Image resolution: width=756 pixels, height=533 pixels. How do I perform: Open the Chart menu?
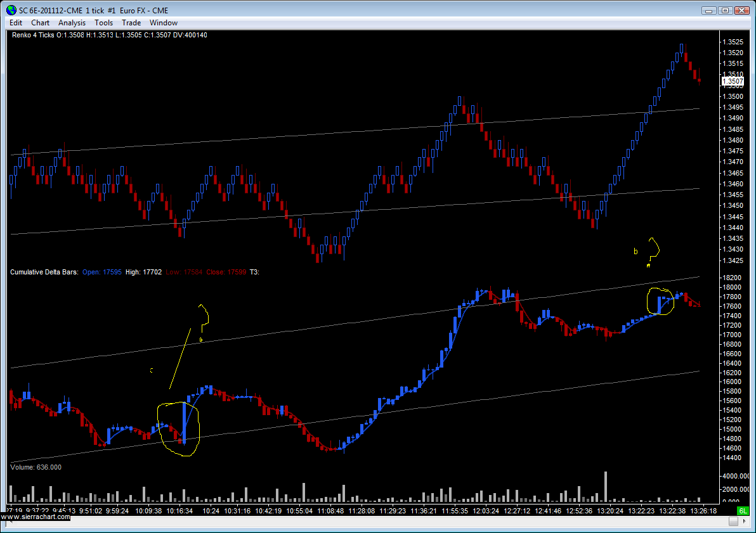click(40, 23)
